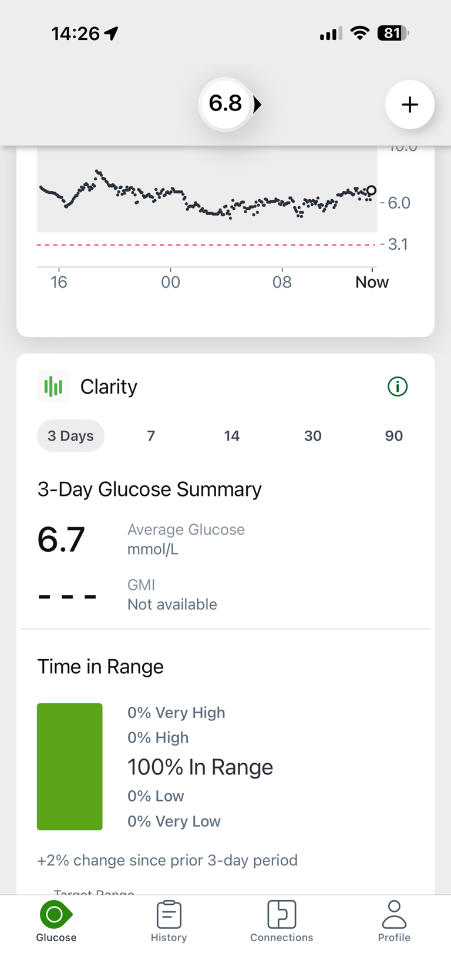This screenshot has width=451, height=980.
Task: Tap the current reading circle on graph
Action: pyautogui.click(x=371, y=190)
